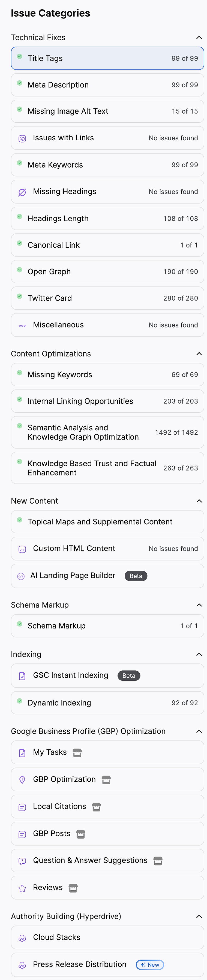The height and width of the screenshot is (980, 207).
Task: Click the Custom HTML Content icon
Action: (x=22, y=549)
